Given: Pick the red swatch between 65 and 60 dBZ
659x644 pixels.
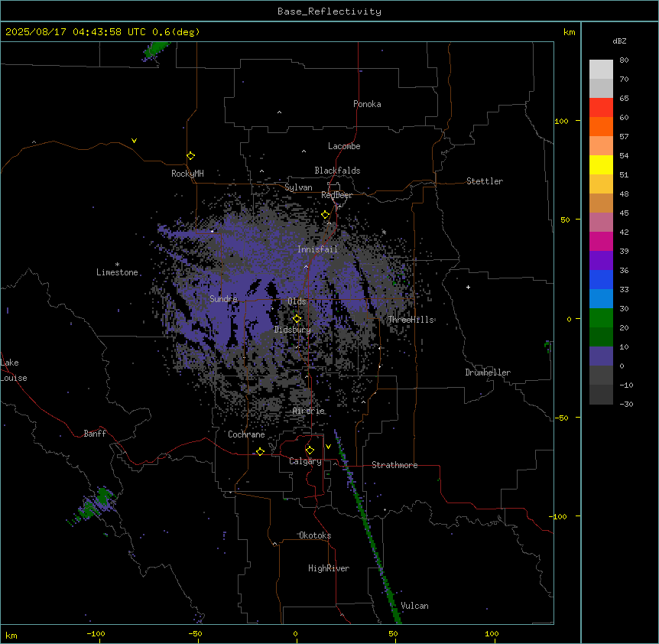Looking at the screenshot, I should click(601, 108).
